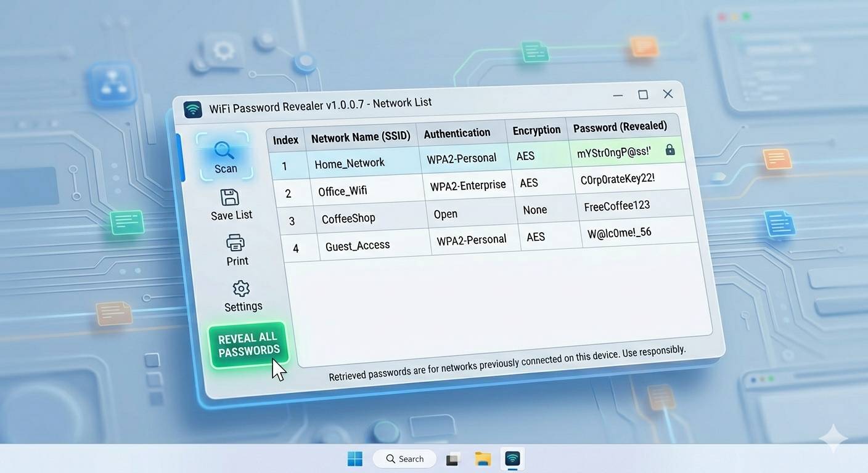
Task: Click the taskbar Search box
Action: (405, 459)
